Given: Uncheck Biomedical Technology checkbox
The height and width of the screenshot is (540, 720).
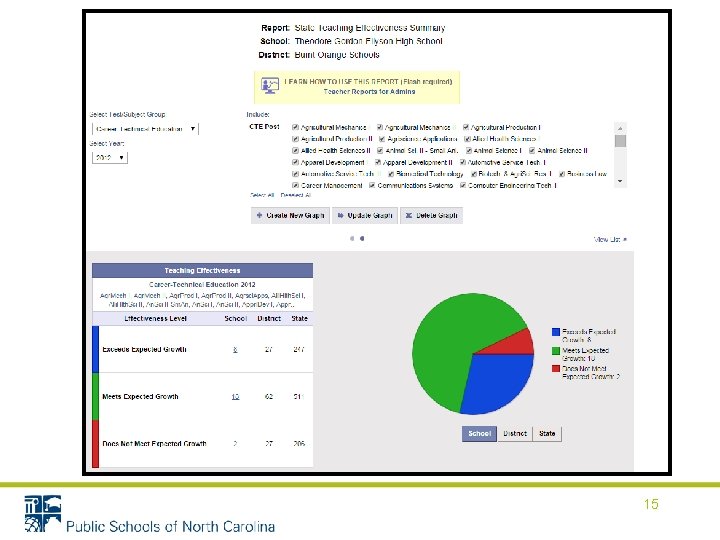Looking at the screenshot, I should pos(391,174).
